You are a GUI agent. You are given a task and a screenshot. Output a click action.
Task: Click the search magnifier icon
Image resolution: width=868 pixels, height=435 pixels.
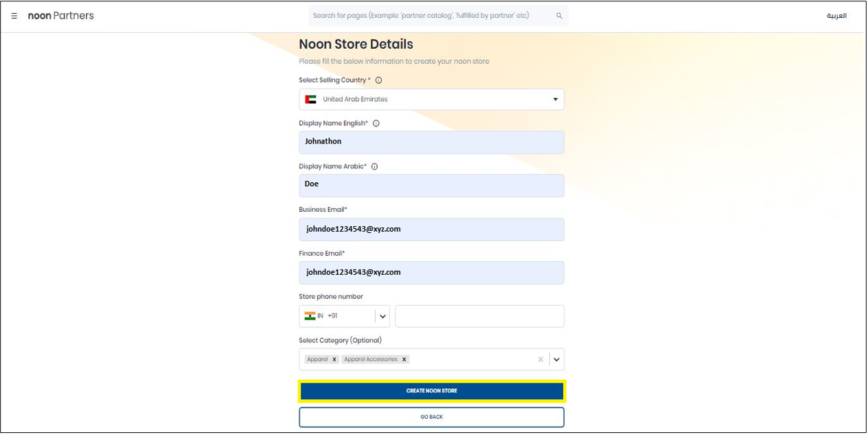point(559,16)
